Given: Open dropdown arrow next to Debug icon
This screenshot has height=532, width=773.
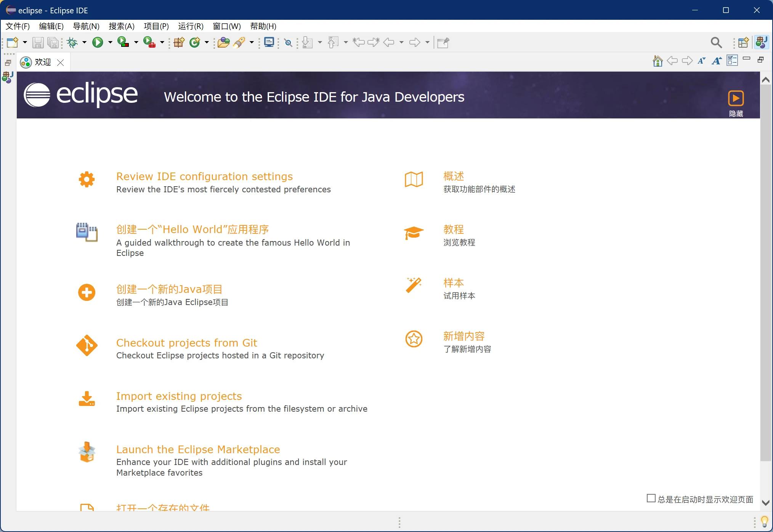Looking at the screenshot, I should pos(84,42).
